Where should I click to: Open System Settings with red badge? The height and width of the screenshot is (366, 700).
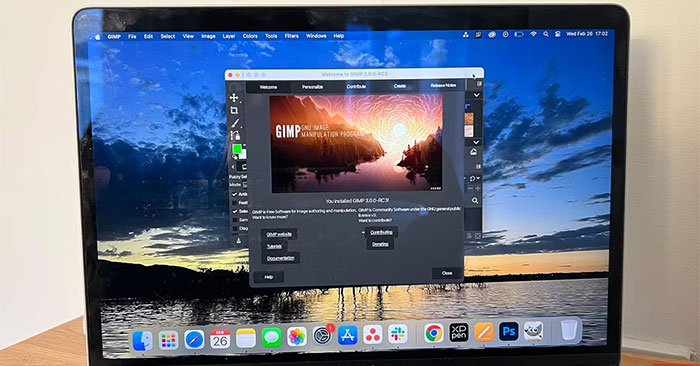(322, 336)
